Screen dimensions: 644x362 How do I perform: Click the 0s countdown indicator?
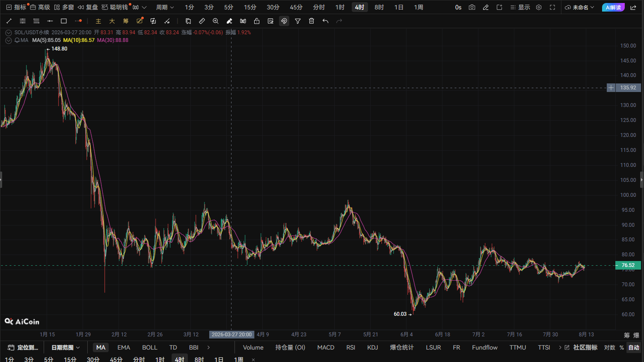[458, 7]
